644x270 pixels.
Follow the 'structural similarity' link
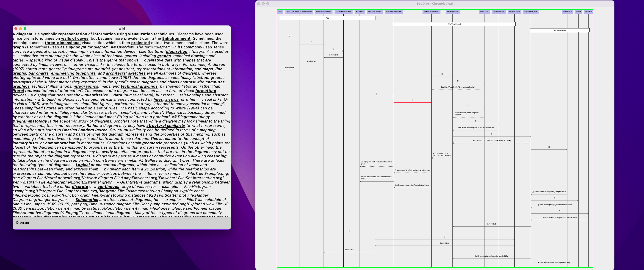coord(166,126)
